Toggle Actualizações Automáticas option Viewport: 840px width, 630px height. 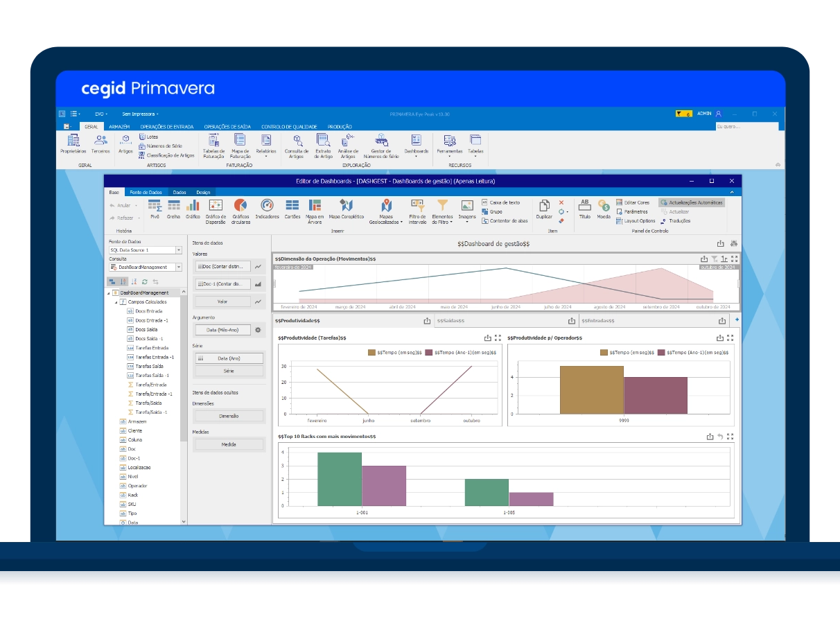(692, 202)
